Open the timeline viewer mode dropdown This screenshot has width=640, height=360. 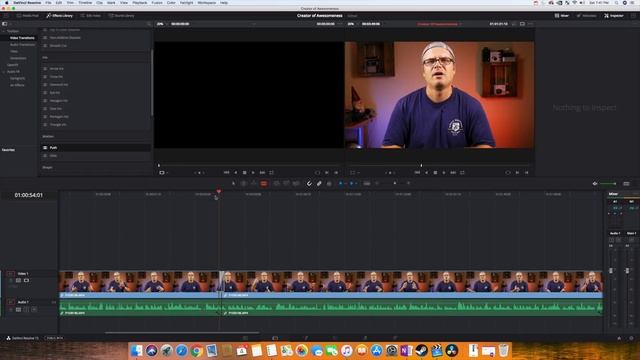[x=354, y=173]
